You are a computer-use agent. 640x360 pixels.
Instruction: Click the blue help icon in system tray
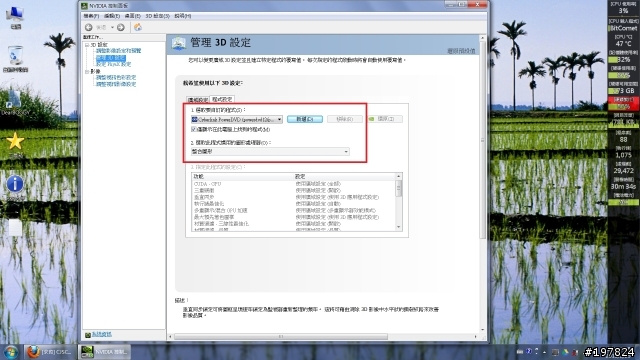tap(529, 351)
